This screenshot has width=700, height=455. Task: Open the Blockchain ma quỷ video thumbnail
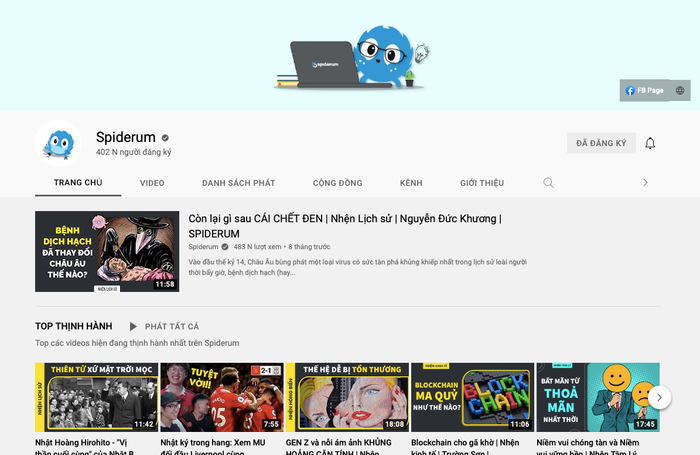[472, 397]
